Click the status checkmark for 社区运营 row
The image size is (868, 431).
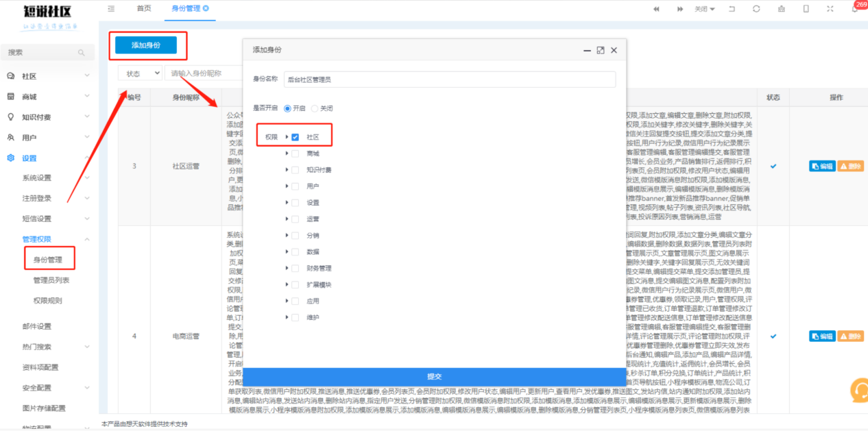coord(773,166)
